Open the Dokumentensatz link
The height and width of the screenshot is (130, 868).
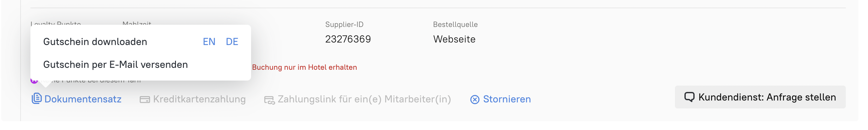tap(83, 99)
